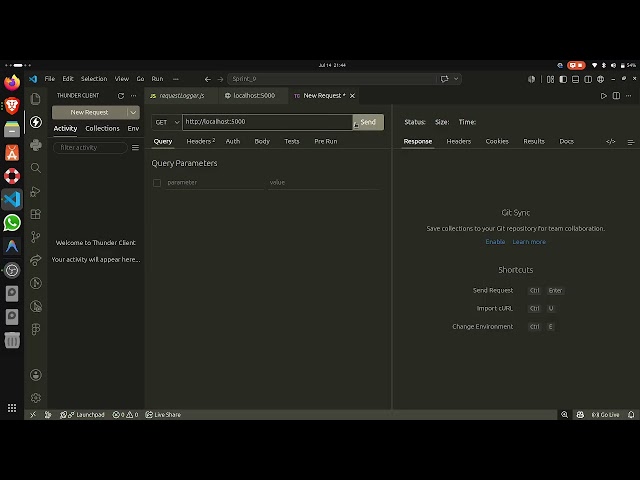This screenshot has height=480, width=640.
Task: Show applications grid in the dock
Action: (x=12, y=408)
